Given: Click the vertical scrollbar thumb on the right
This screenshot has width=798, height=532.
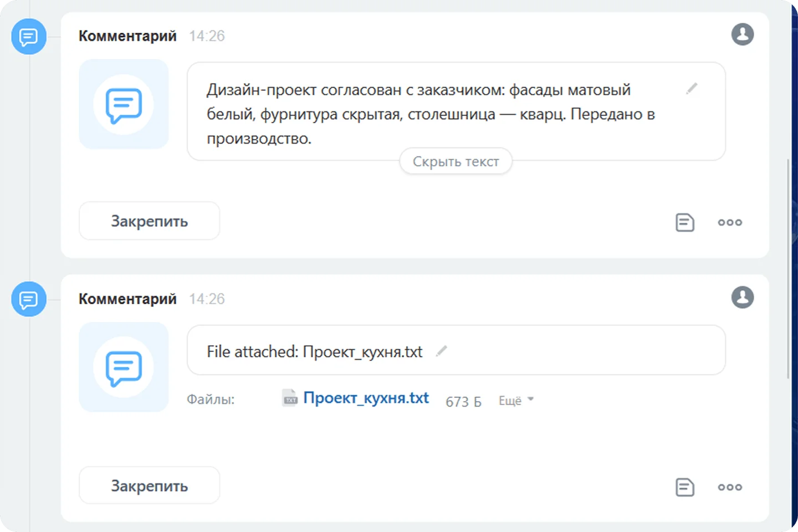Looking at the screenshot, I should pos(788,269).
